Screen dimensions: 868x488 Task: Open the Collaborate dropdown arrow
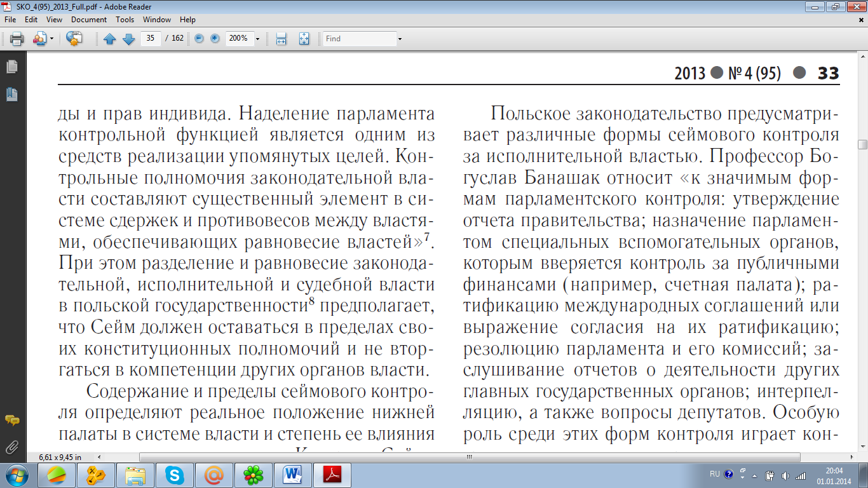[51, 39]
